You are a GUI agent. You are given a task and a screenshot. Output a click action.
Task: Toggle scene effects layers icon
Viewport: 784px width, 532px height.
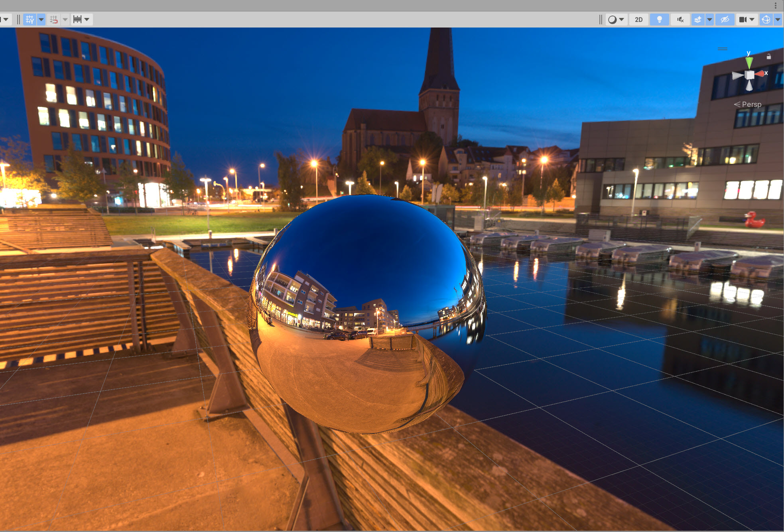pyautogui.click(x=697, y=20)
